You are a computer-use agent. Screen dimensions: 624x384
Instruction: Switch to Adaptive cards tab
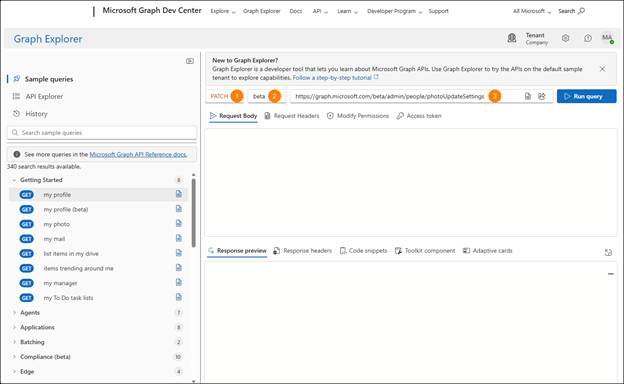point(488,251)
